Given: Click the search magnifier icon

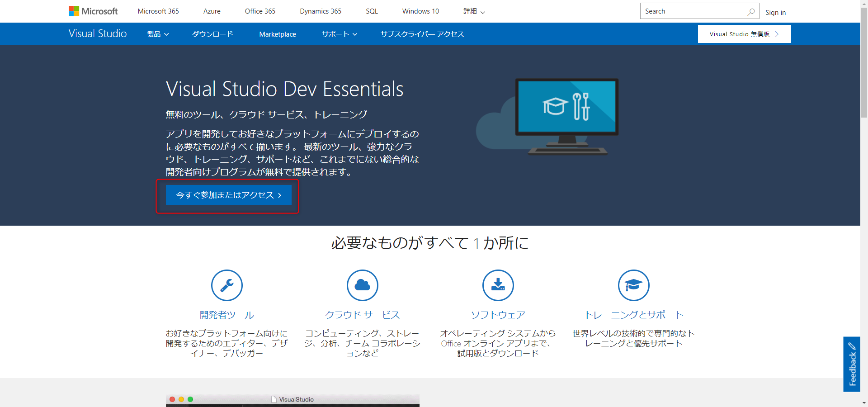Looking at the screenshot, I should (x=751, y=11).
